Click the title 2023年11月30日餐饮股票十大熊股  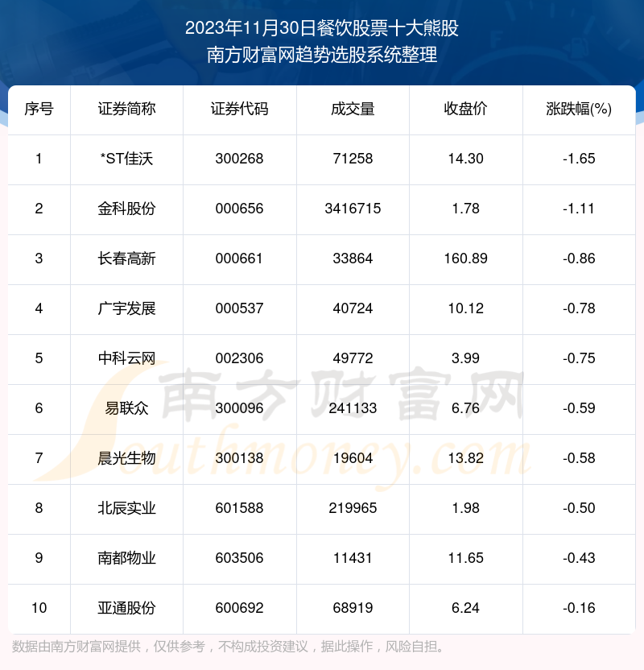click(x=322, y=28)
